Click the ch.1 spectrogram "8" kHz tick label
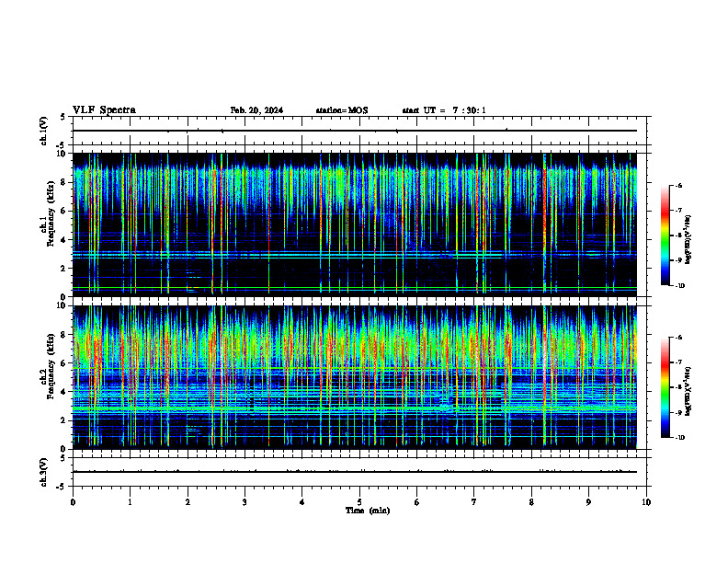 click(x=63, y=182)
